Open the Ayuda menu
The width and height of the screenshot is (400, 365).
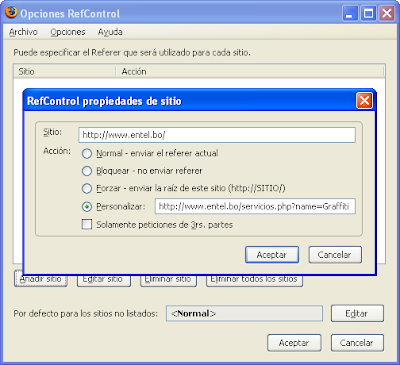tap(110, 32)
